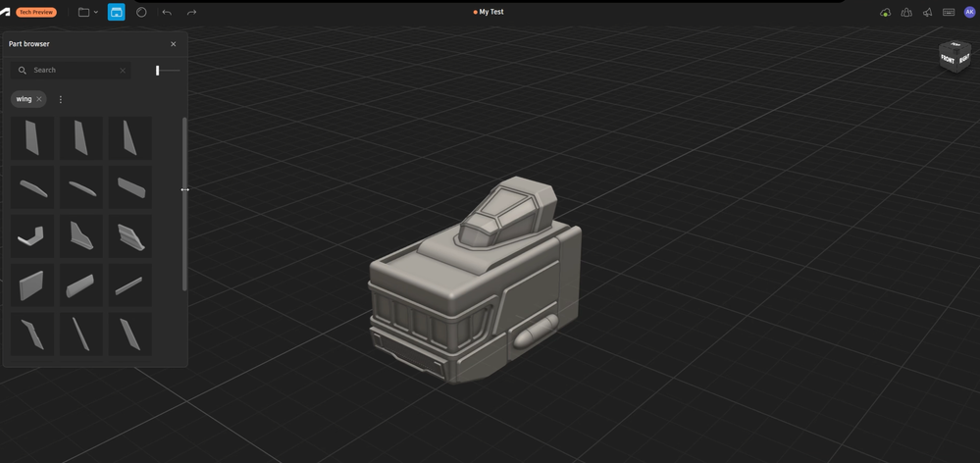Screen dimensions: 980x463
Task: Open the keyboard shortcuts icon
Action: point(949,12)
